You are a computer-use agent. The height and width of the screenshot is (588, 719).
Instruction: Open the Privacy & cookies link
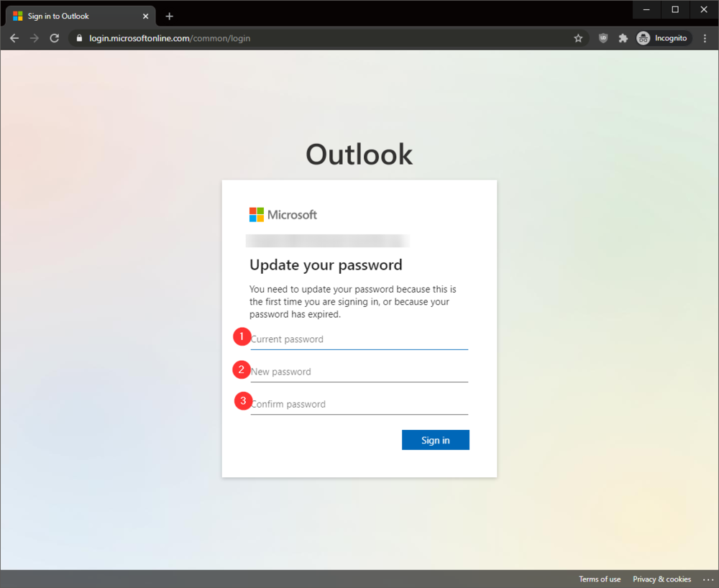(x=661, y=579)
